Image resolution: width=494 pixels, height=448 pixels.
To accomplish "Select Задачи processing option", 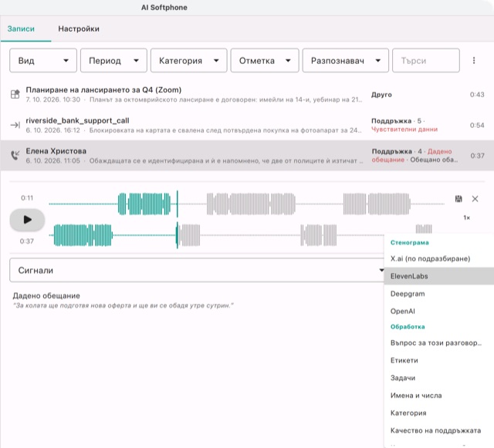I will [439, 378].
